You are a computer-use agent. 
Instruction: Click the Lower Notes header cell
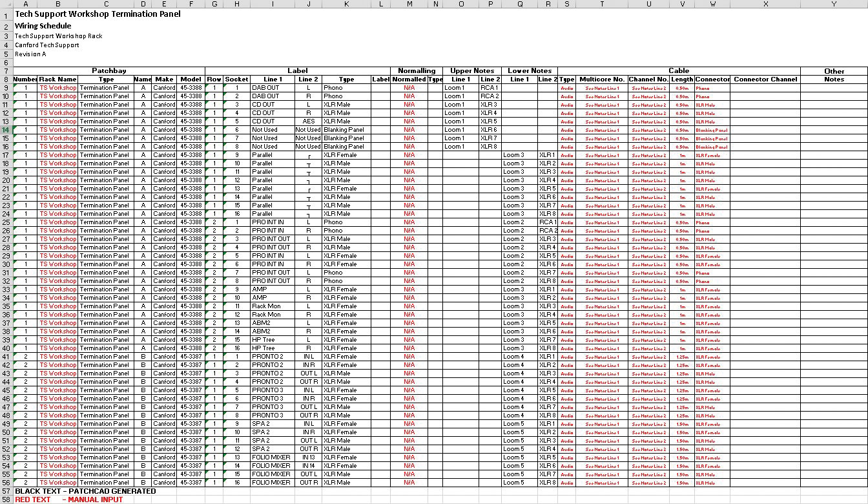[x=530, y=71]
